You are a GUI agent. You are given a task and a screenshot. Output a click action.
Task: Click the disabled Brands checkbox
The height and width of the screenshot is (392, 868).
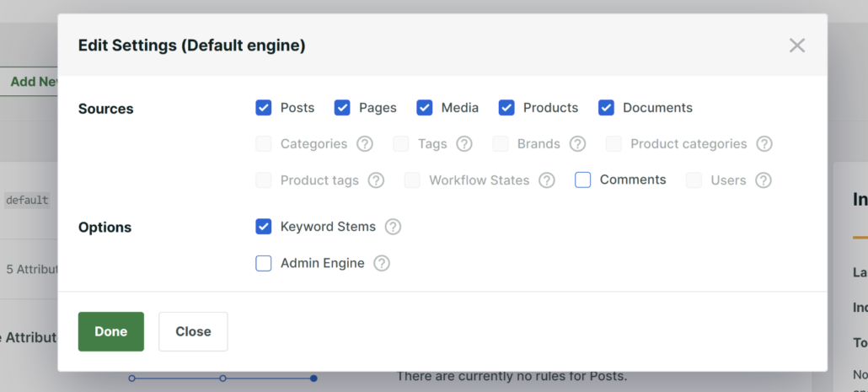[501, 144]
